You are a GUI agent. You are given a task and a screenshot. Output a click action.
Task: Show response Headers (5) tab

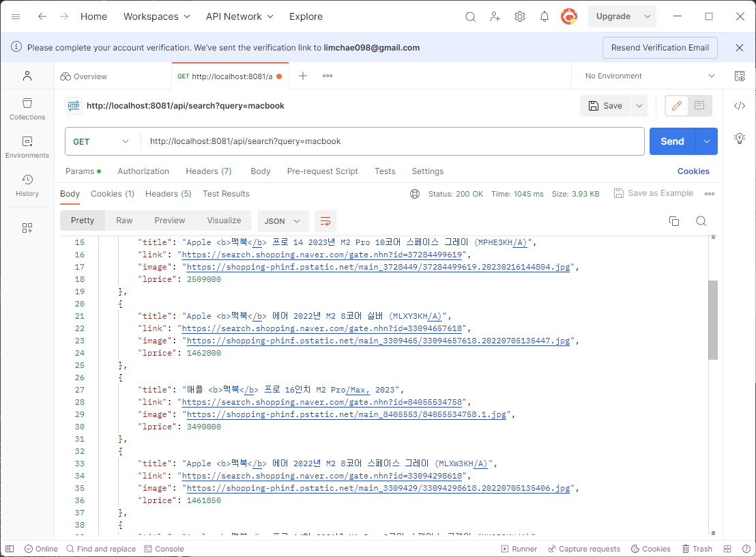[169, 194]
